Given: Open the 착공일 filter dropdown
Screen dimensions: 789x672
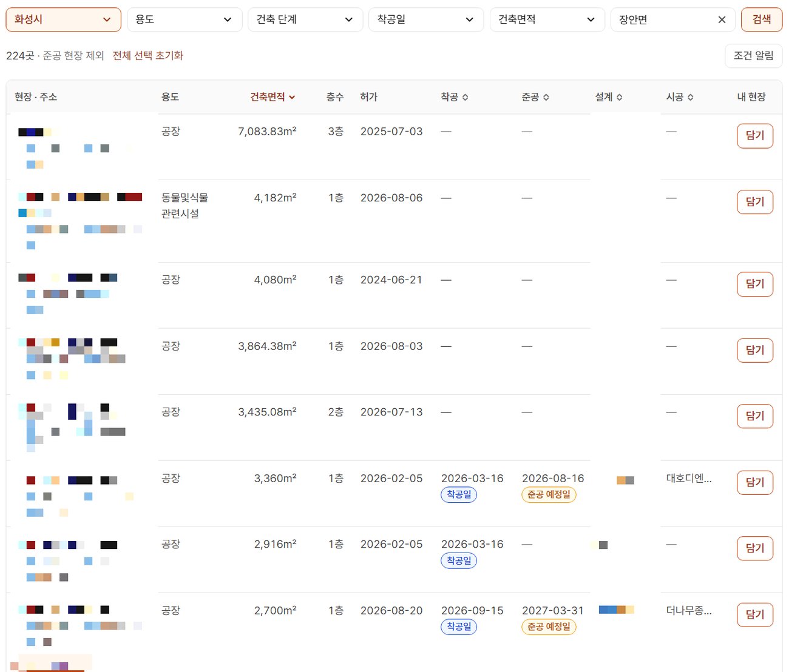Looking at the screenshot, I should pos(426,19).
